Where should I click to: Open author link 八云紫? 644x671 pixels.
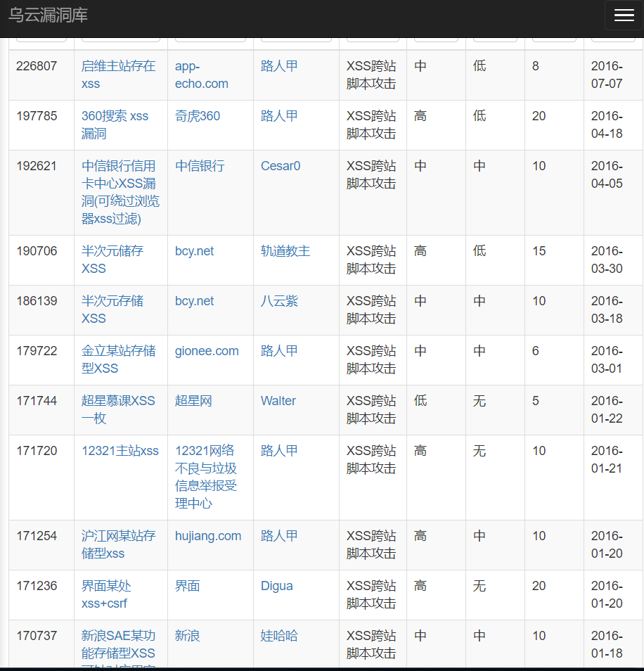coord(279,301)
